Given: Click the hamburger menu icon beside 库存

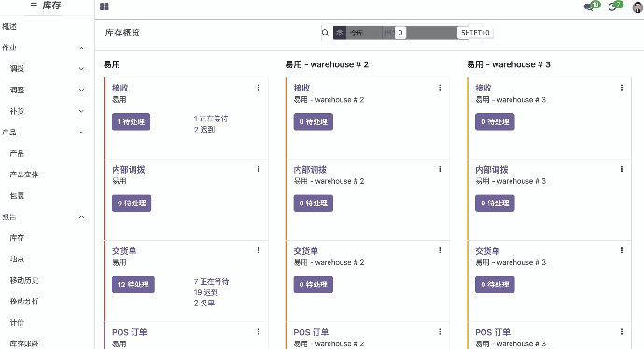Looking at the screenshot, I should [35, 6].
